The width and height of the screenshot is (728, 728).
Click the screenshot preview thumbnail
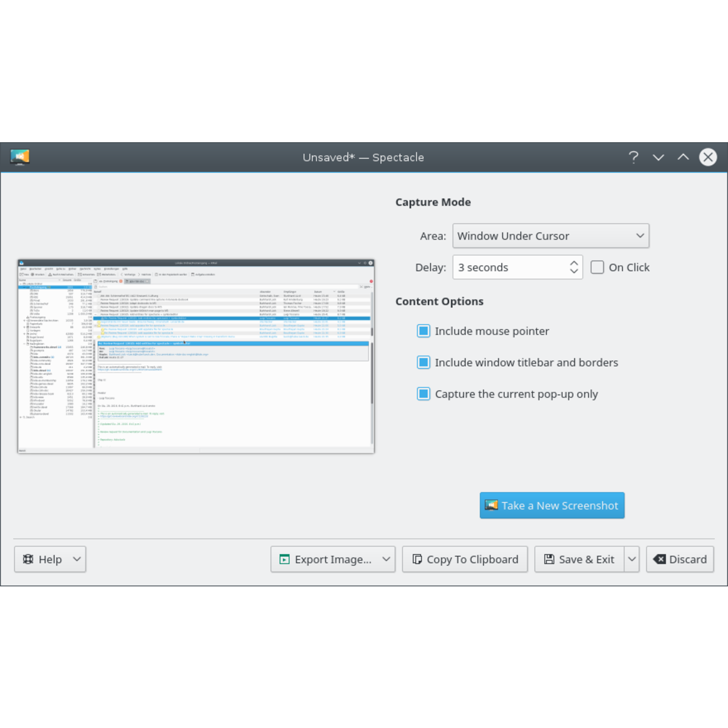pos(196,355)
